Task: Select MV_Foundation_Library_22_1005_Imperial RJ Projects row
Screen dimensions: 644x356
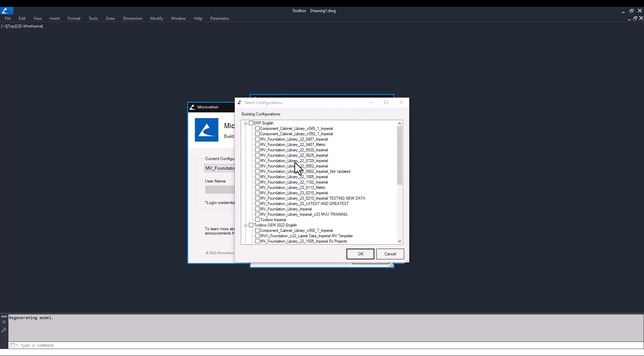Action: coord(304,241)
